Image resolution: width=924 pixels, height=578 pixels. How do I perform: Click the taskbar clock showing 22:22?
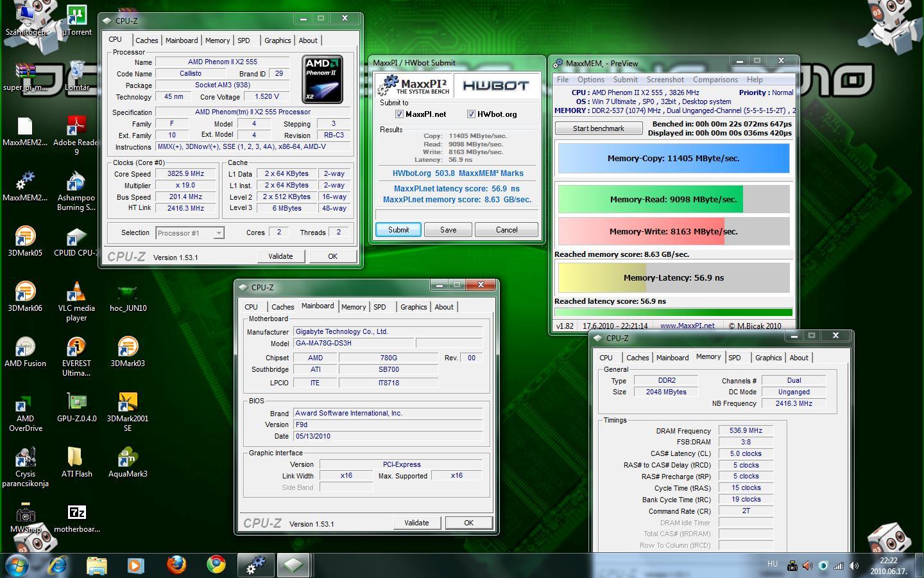click(889, 566)
